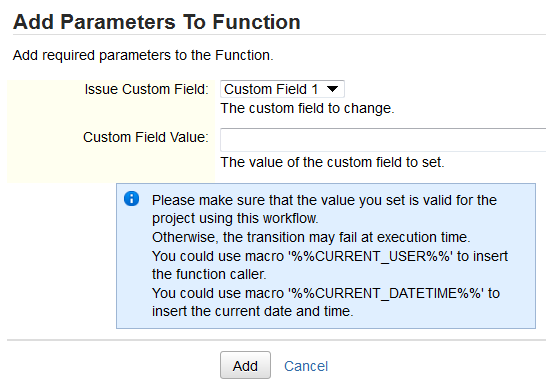The image size is (546, 386).
Task: Click 'insert the current date and time.' text
Action: 252,311
